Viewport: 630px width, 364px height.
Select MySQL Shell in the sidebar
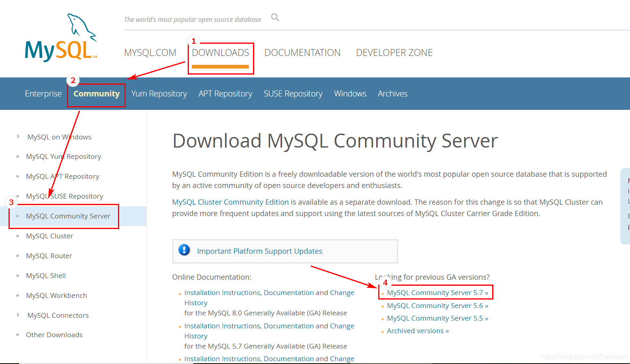click(46, 275)
